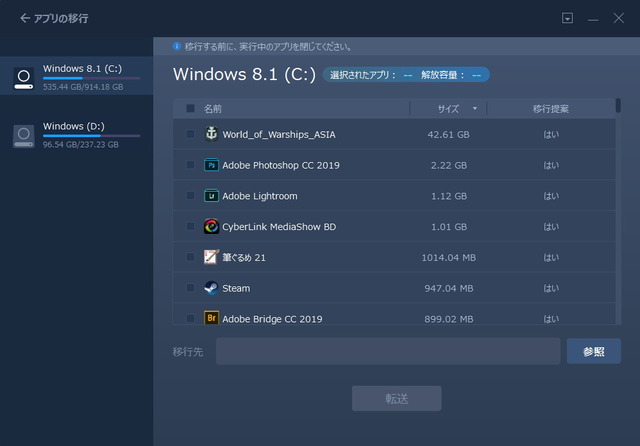Screen dimensions: 640x446
Task: Click the サイズ sort arrow
Action: [475, 109]
